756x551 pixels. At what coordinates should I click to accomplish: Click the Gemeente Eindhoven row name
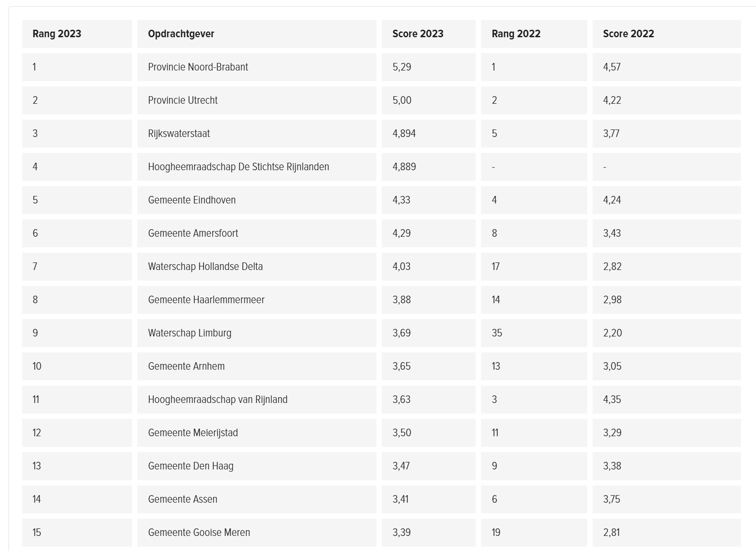[x=192, y=200]
